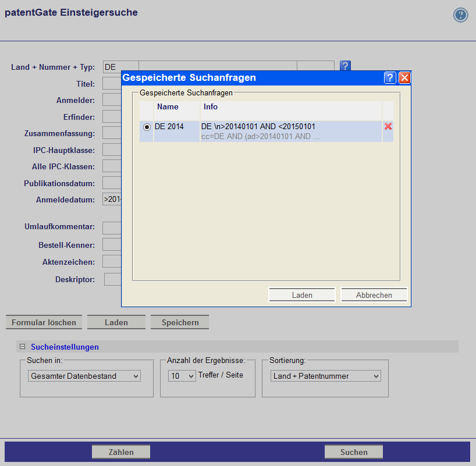The width and height of the screenshot is (476, 466).
Task: Click the Anmeldedatum input field
Action: click(112, 199)
